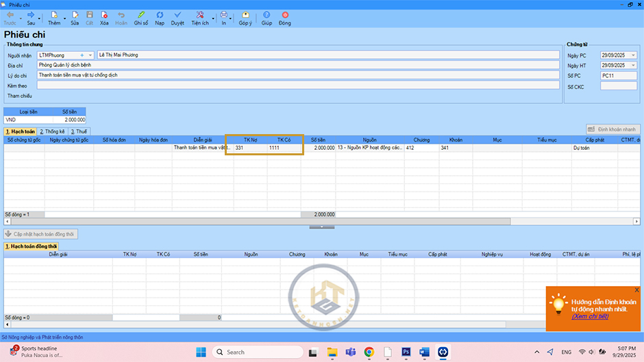This screenshot has width=644, height=362.
Task: Click the Ghi sổ (Post) pencil icon
Action: click(140, 15)
